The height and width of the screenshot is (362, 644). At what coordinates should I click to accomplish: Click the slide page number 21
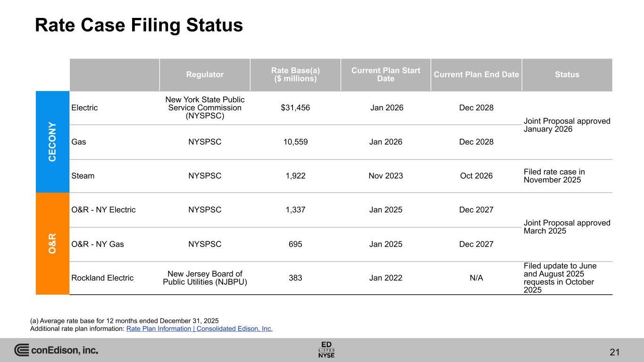pos(614,352)
